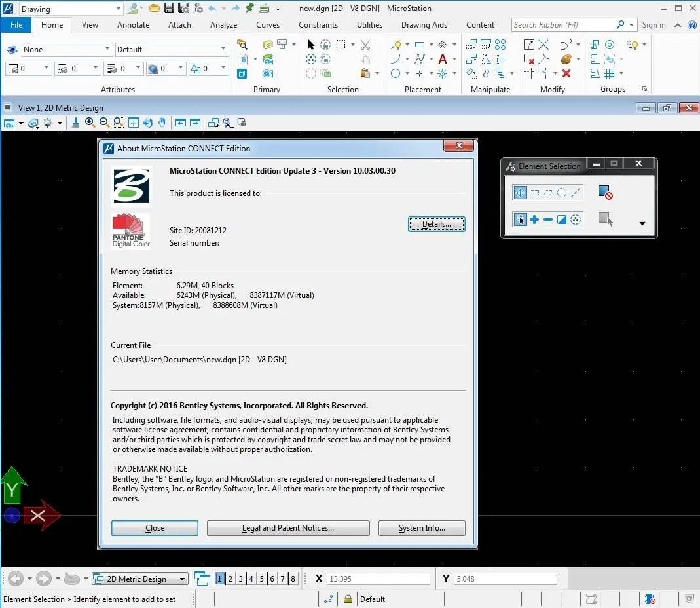The image size is (700, 608).
Task: Open the 'Default' element template dropdown
Action: coord(172,49)
